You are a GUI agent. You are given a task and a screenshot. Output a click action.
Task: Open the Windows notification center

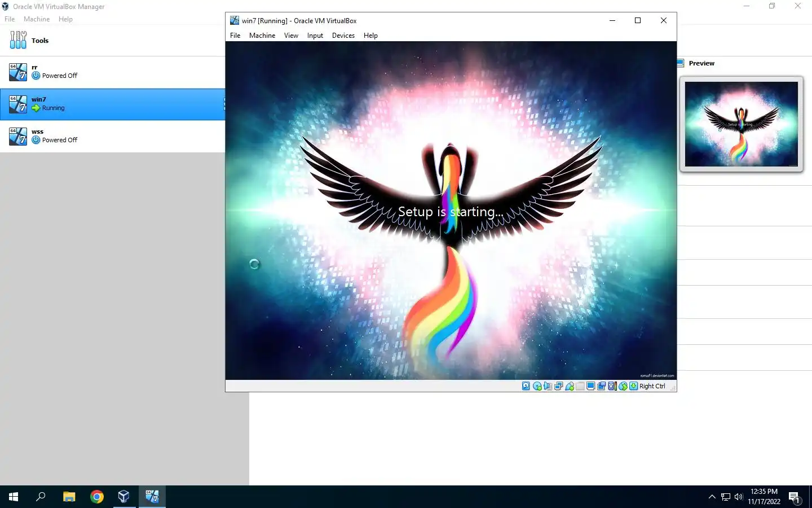click(795, 497)
